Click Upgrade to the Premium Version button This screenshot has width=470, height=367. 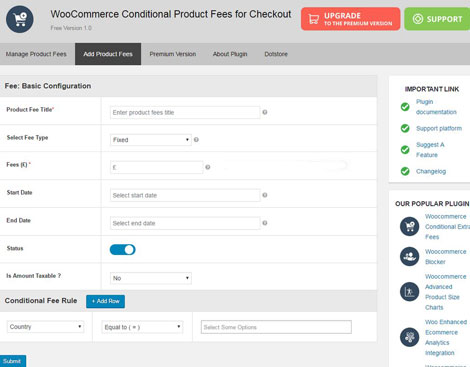click(x=350, y=19)
